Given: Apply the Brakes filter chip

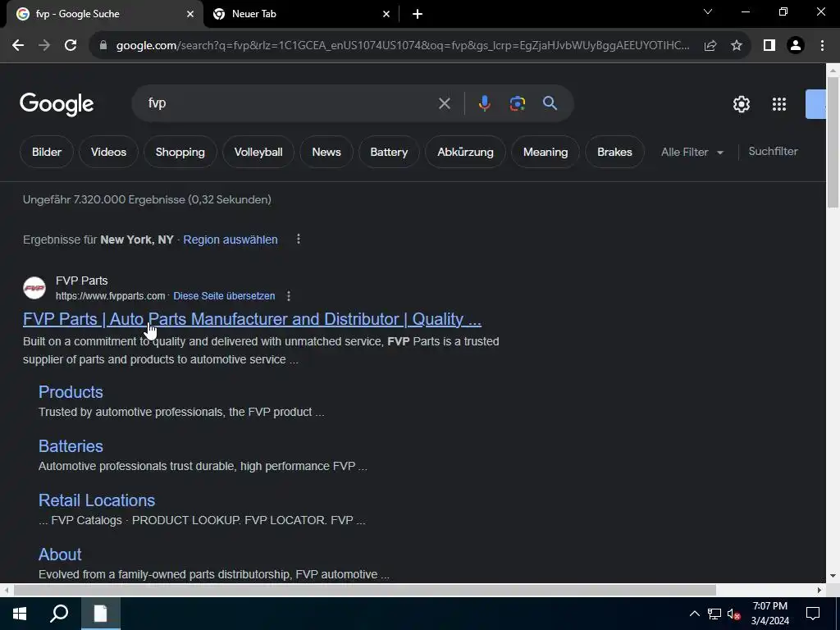Looking at the screenshot, I should coord(614,152).
